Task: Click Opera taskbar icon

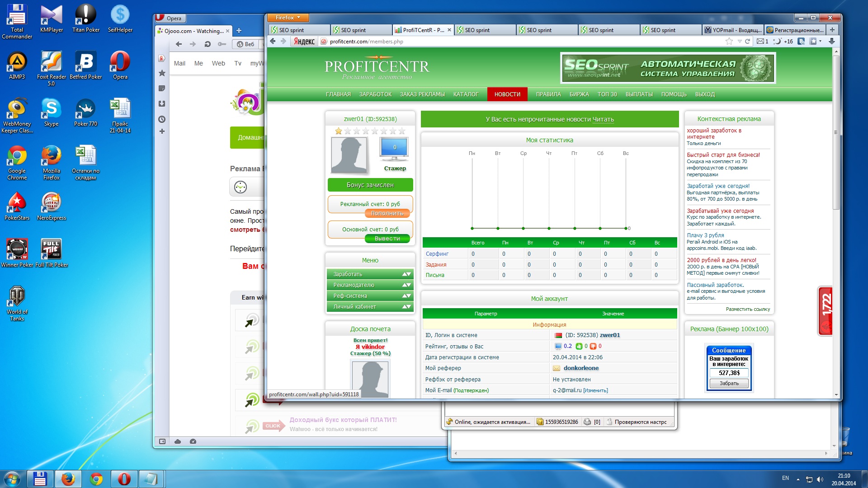Action: [x=124, y=479]
